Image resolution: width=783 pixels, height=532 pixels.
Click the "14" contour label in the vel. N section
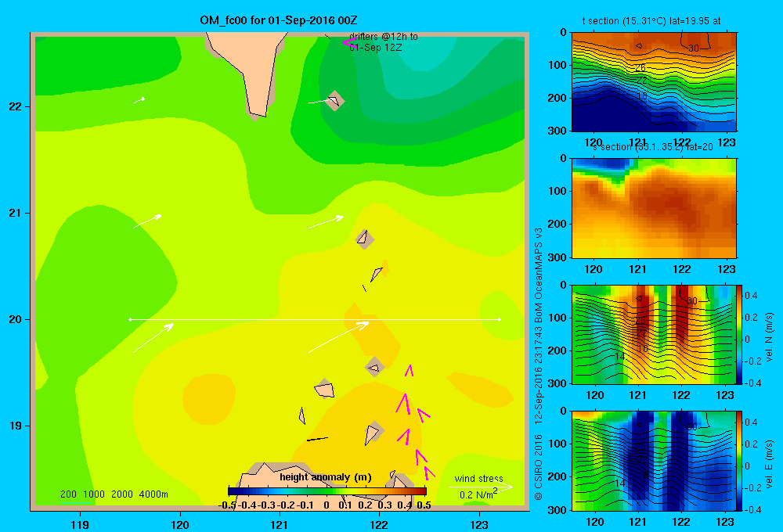[x=619, y=356]
